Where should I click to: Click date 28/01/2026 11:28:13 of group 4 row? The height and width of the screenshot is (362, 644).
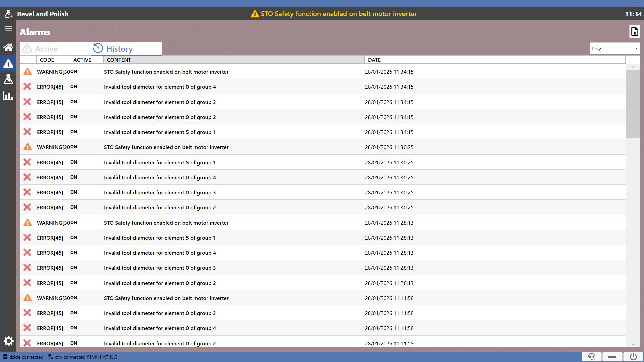click(389, 253)
